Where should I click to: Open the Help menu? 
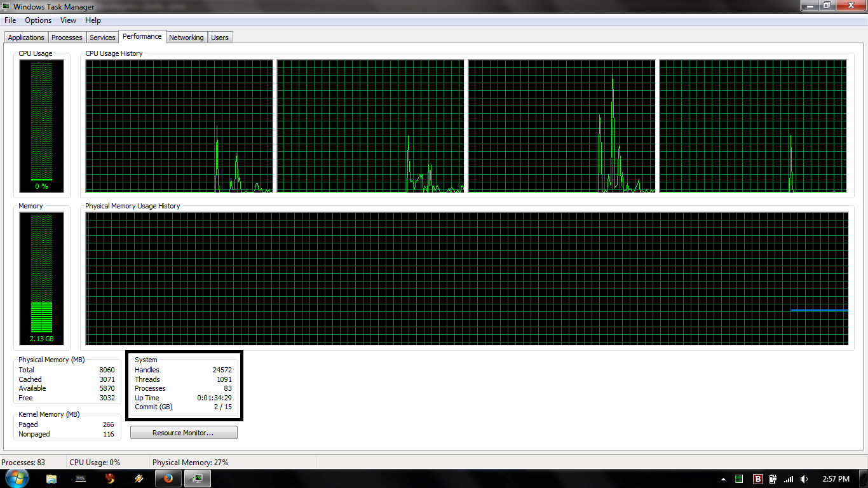click(93, 20)
